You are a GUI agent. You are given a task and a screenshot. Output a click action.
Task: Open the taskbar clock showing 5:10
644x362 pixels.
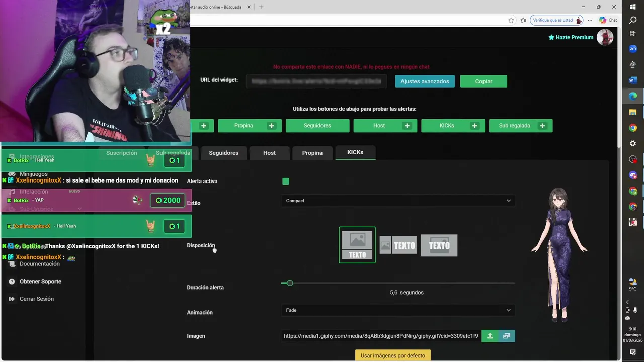(633, 335)
